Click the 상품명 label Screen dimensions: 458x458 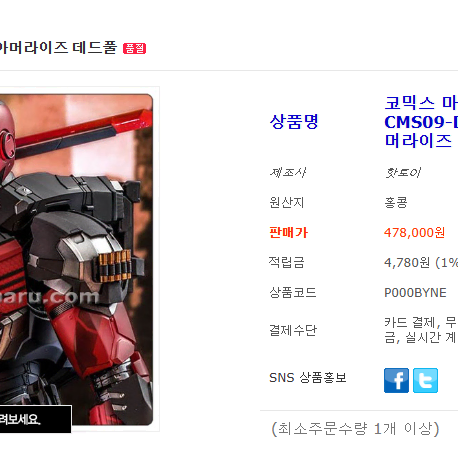tap(294, 122)
